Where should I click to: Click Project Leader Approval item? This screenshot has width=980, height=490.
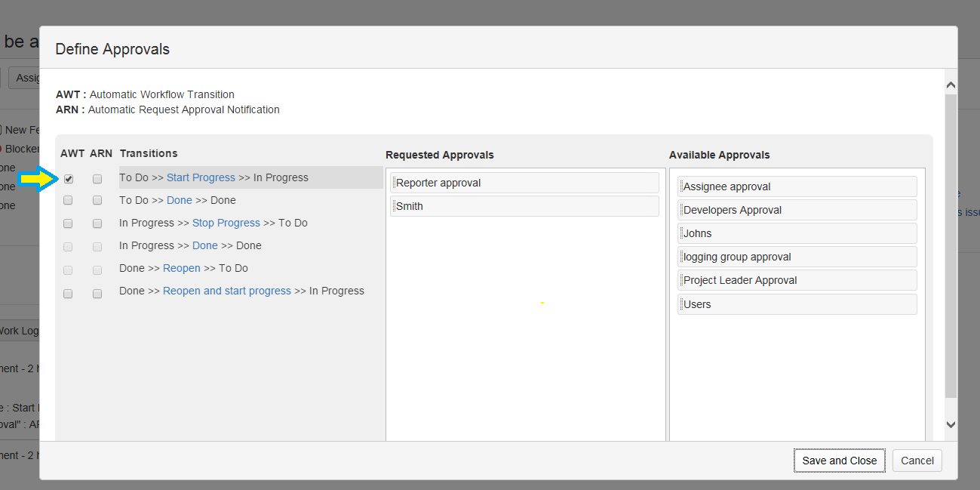pos(797,280)
